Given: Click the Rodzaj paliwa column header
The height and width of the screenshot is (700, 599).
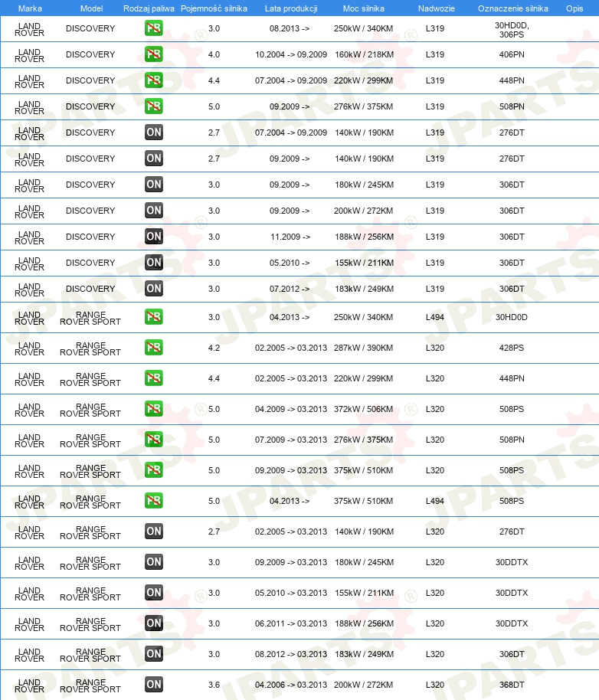Looking at the screenshot, I should pos(149,8).
